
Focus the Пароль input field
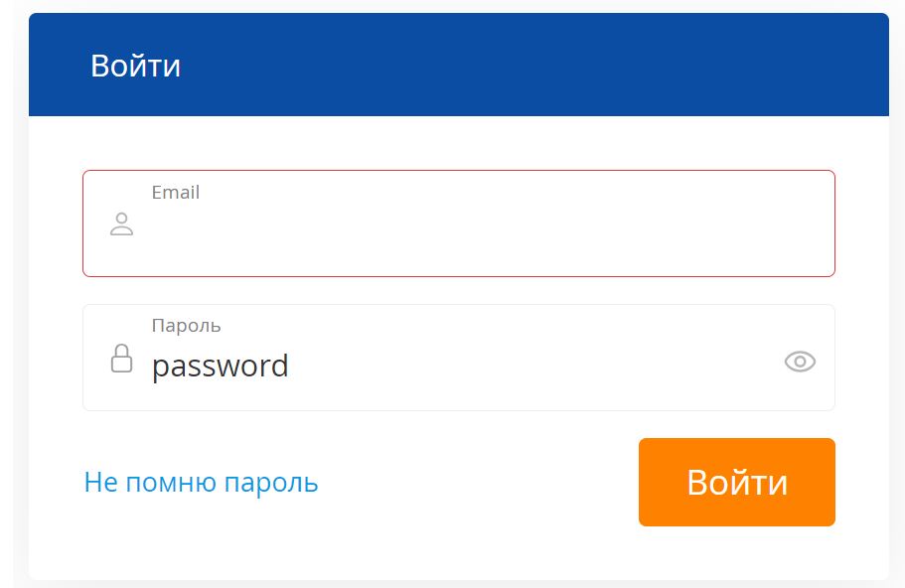459,358
